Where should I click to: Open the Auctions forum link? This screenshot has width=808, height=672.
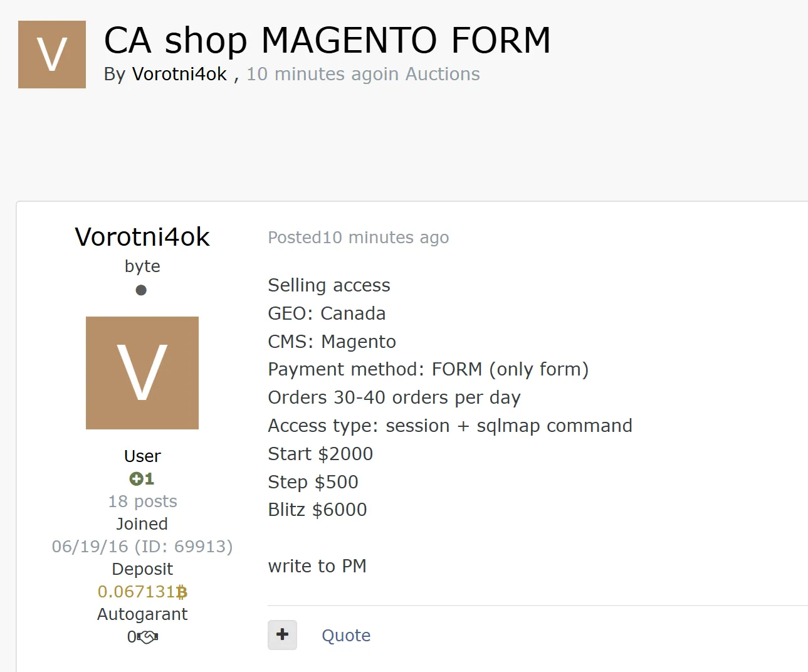(x=443, y=74)
